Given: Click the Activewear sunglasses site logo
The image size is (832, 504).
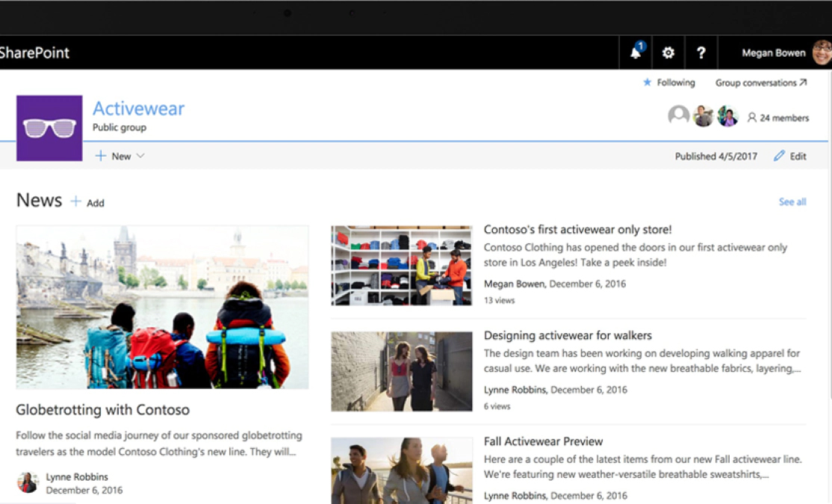Looking at the screenshot, I should click(x=49, y=128).
